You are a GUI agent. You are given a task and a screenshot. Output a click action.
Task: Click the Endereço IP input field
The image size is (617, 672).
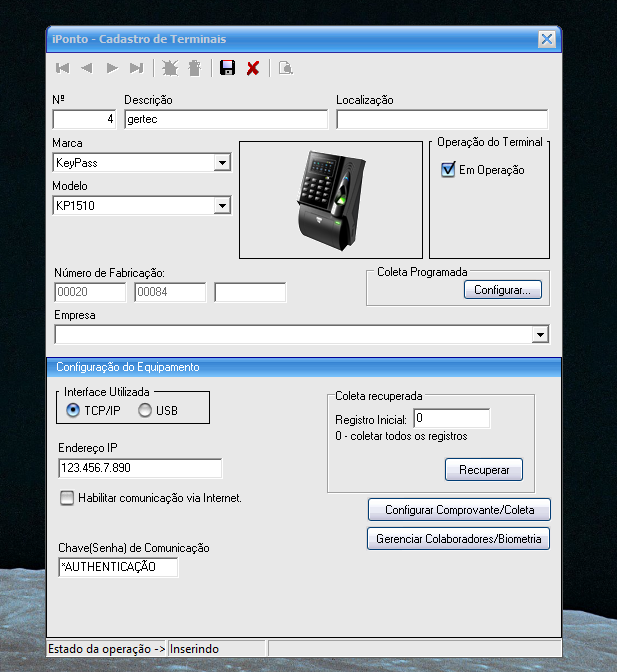[x=140, y=469]
